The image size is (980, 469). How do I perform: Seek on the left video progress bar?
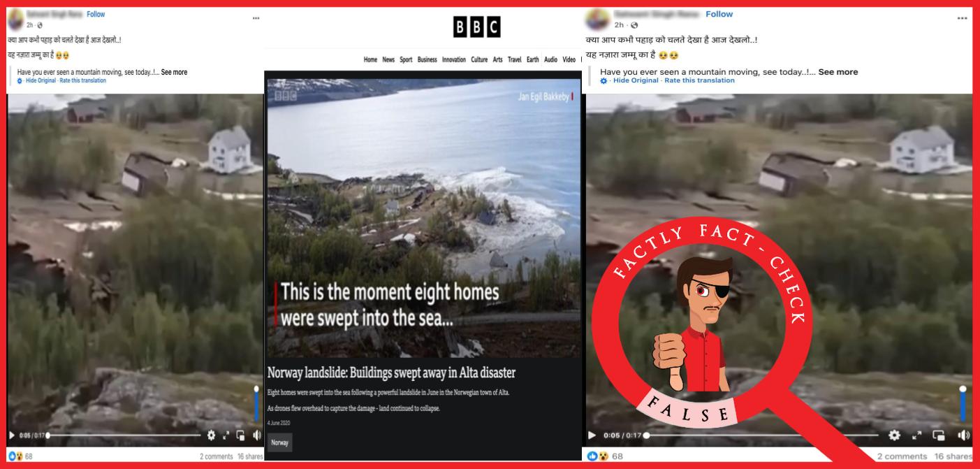coord(124,435)
